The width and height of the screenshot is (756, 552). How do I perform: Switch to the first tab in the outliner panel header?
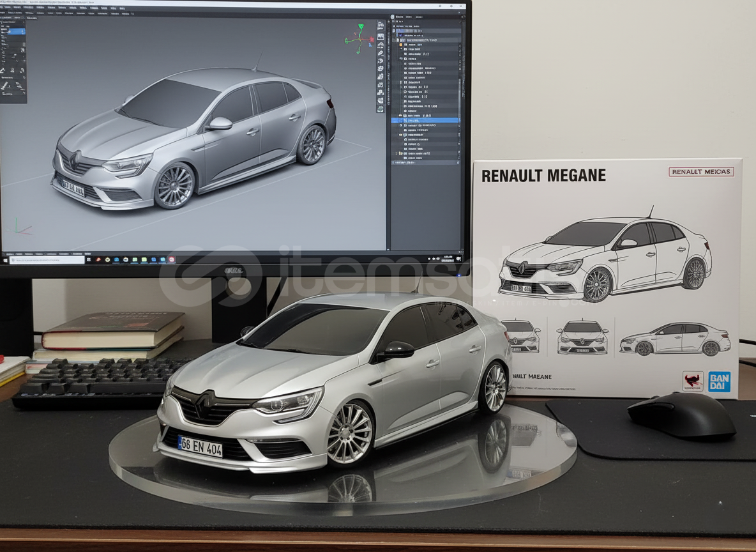coord(398,17)
